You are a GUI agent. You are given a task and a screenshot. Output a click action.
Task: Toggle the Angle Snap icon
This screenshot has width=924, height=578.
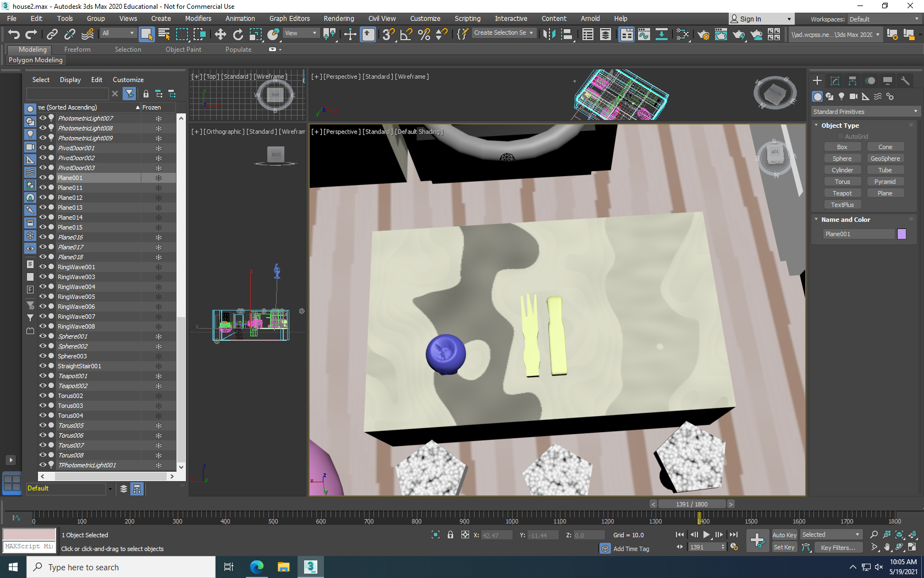(406, 34)
